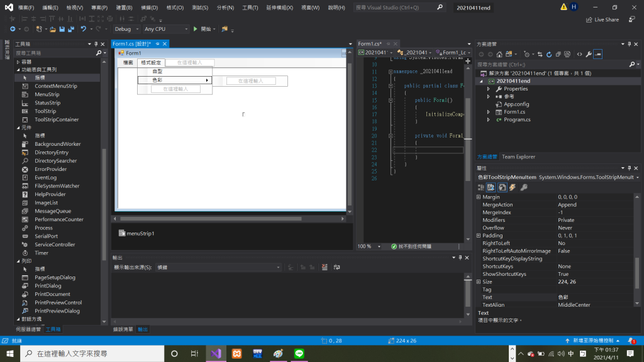Click the View Code icon in Solution Explorer
Image resolution: width=644 pixels, height=362 pixels.
click(x=579, y=54)
